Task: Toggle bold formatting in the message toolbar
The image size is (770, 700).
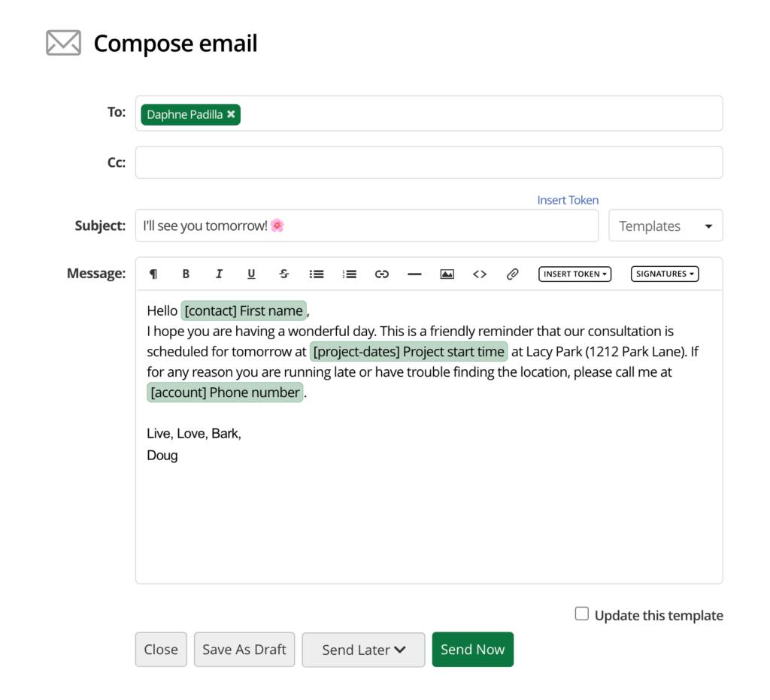Action: (186, 274)
